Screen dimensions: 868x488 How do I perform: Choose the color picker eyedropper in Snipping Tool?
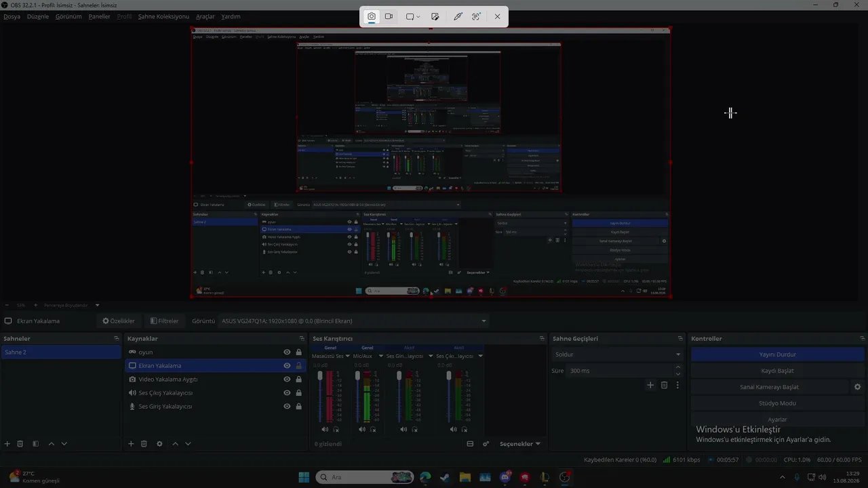(x=458, y=16)
